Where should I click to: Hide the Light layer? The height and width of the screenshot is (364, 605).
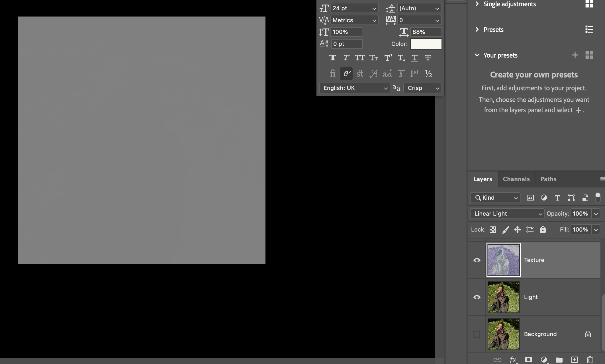coord(477,297)
